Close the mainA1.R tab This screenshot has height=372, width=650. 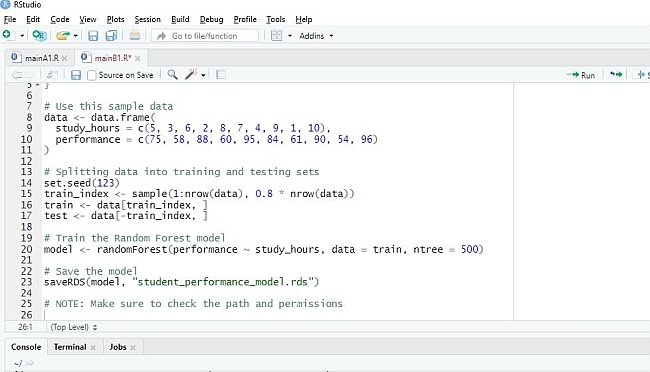click(x=64, y=58)
